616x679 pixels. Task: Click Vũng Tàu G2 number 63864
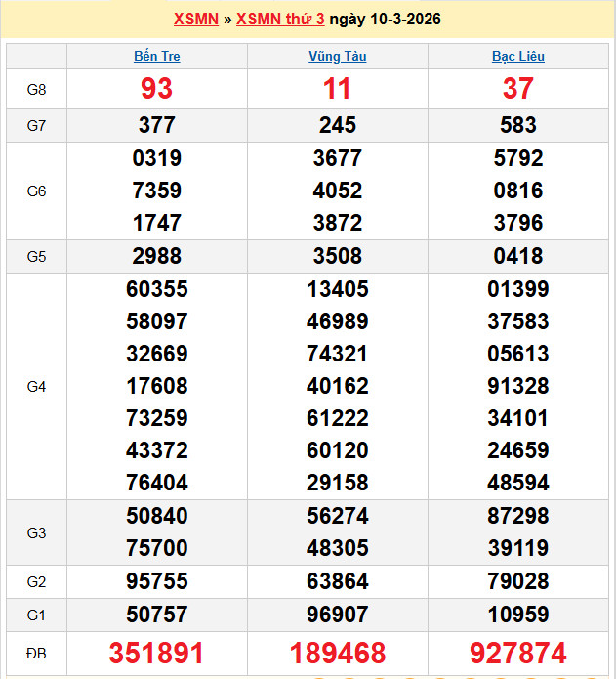pos(337,582)
